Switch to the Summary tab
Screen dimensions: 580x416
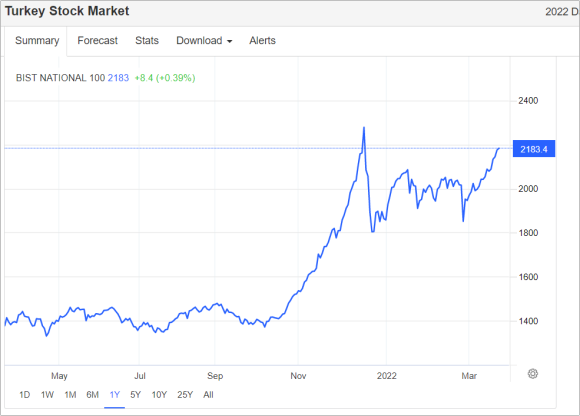(37, 41)
